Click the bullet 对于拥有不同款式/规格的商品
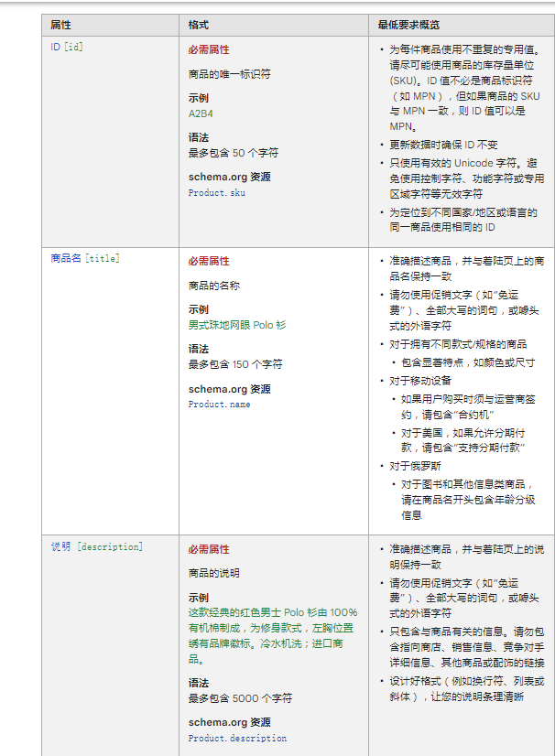Screen dimensions: 555x756 pos(458,344)
